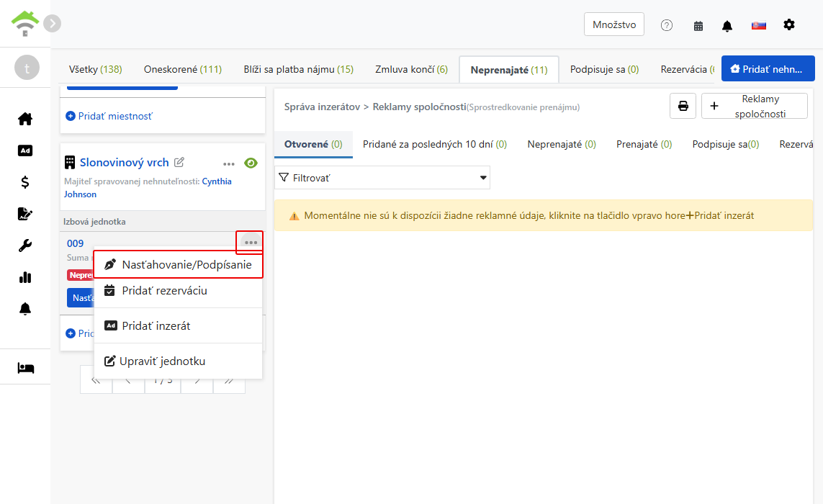The image size is (823, 504).
Task: Select the Prenajaté (0) tab
Action: tap(644, 144)
